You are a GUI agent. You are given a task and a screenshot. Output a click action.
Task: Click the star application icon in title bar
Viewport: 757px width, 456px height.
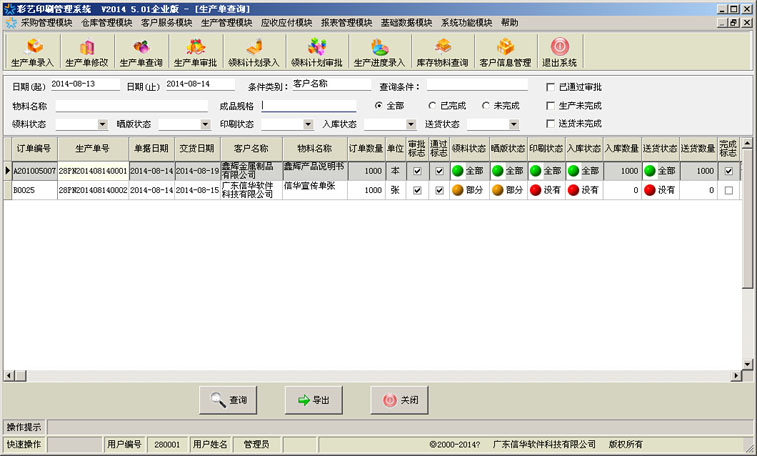pos(9,9)
